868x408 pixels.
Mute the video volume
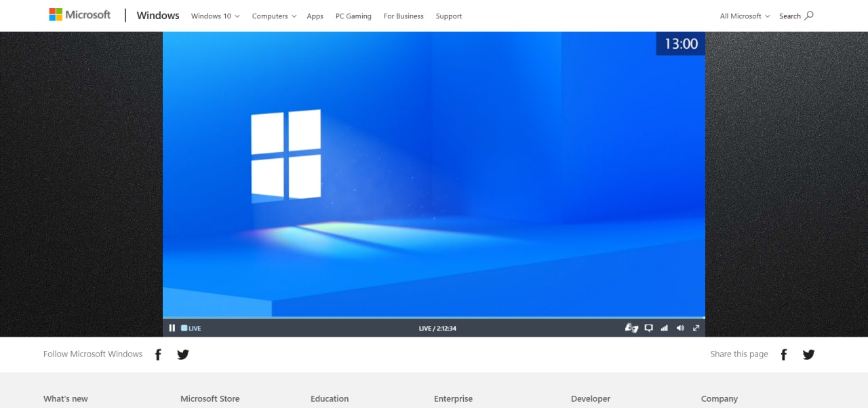(x=680, y=328)
